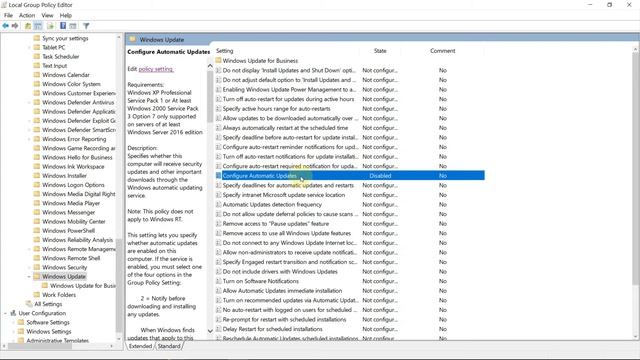Switch to the Standard tab
The height and width of the screenshot is (360, 640).
(x=169, y=346)
